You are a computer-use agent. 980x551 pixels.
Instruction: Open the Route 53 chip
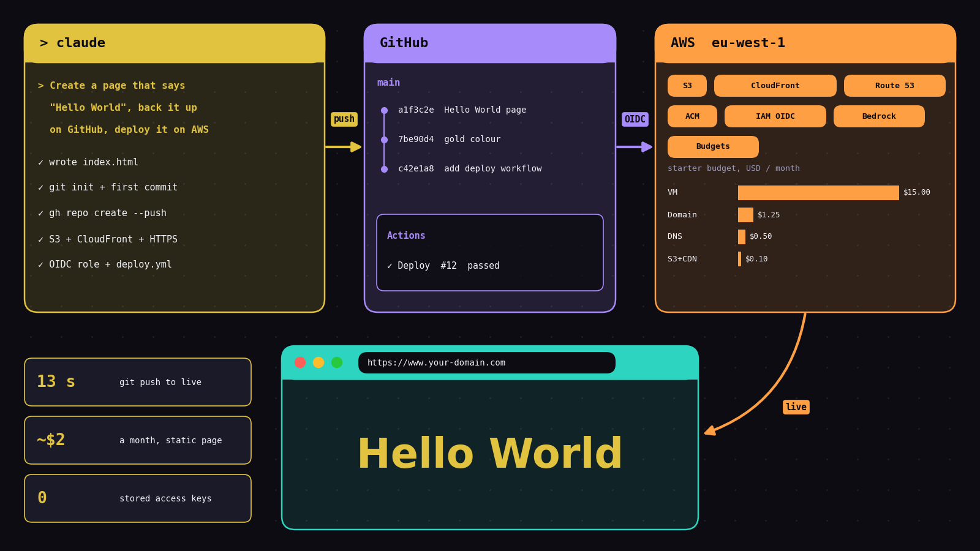click(894, 86)
